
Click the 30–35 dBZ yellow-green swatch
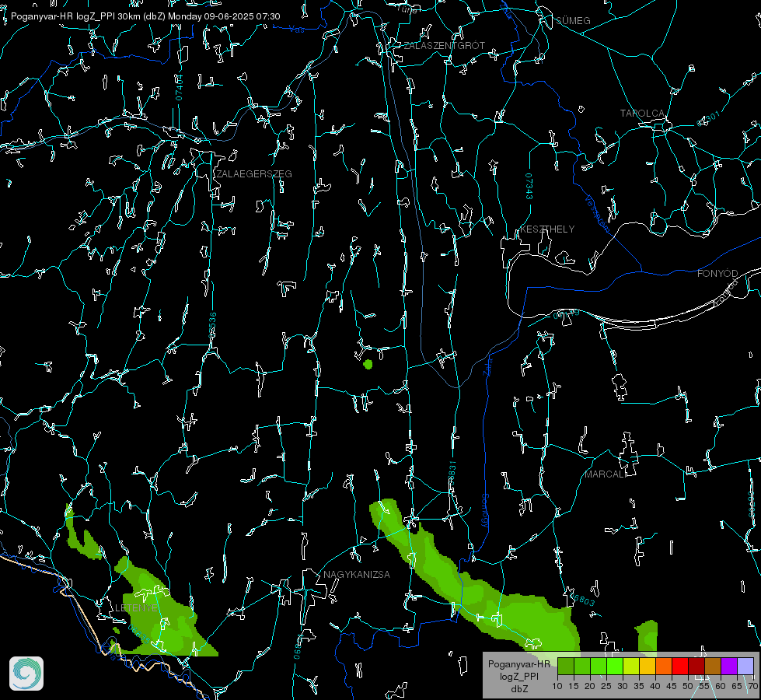(631, 666)
